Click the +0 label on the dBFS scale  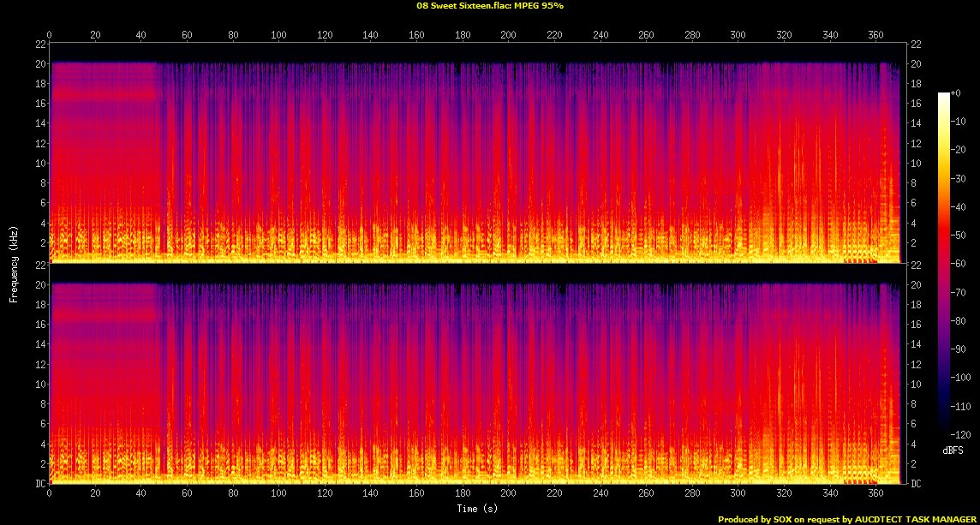pyautogui.click(x=956, y=94)
